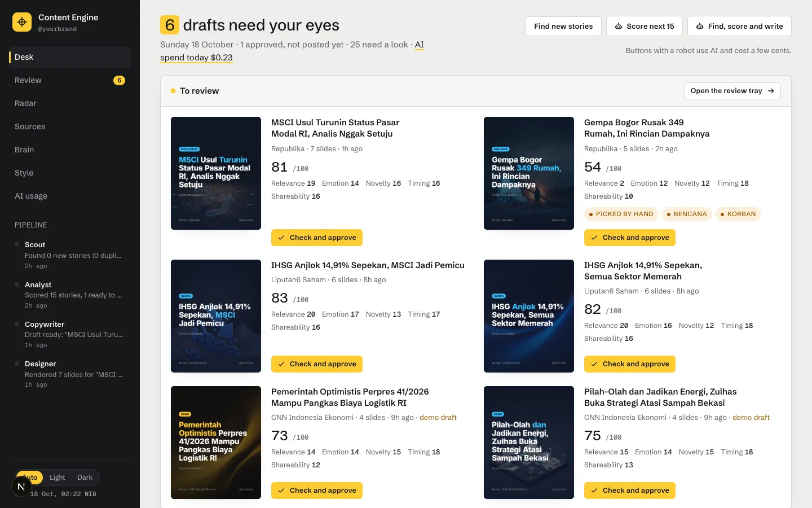Approve MSCI Usul Turunin Status draft

point(317,238)
